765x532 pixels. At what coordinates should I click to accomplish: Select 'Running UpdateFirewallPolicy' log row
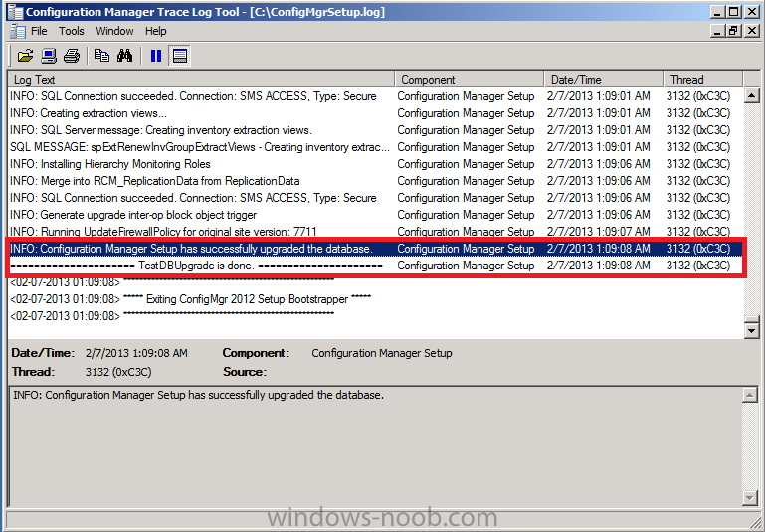pyautogui.click(x=375, y=231)
